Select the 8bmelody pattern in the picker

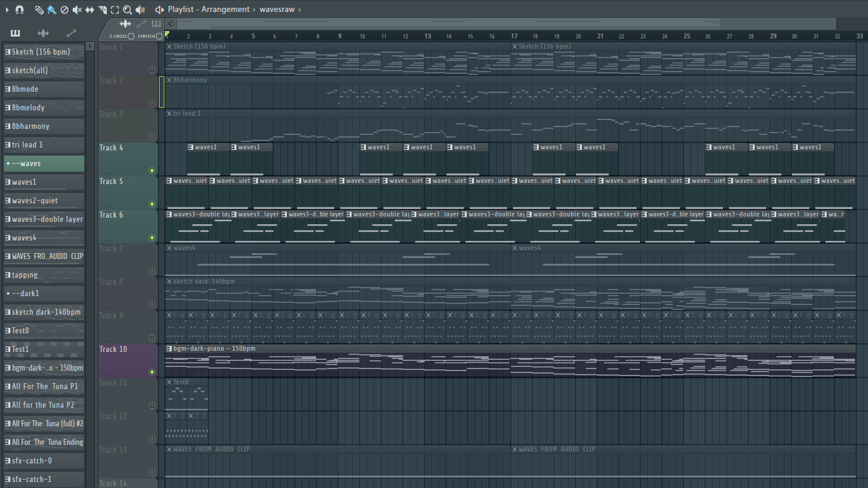coord(44,108)
